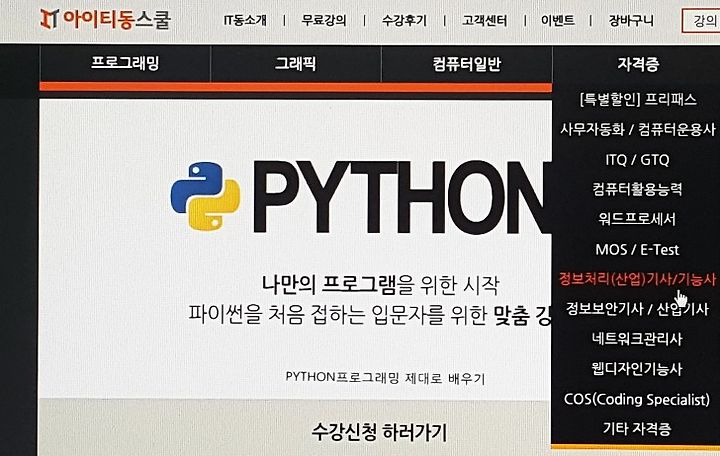Open 정보보안기사 / 산업기사 entry
720x456 pixels.
coord(637,309)
